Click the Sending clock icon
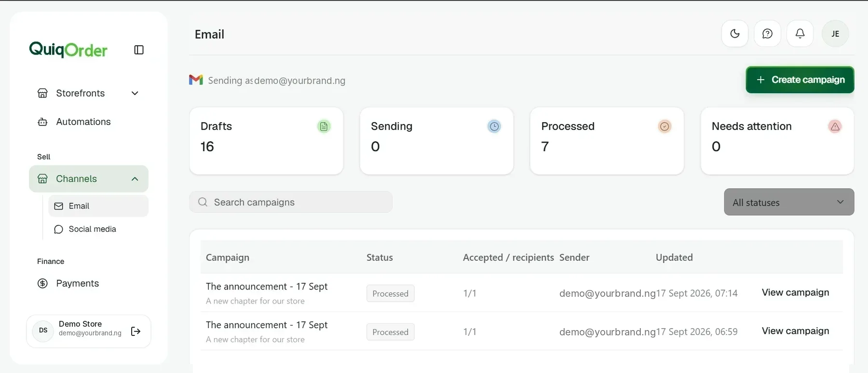 pos(494,126)
